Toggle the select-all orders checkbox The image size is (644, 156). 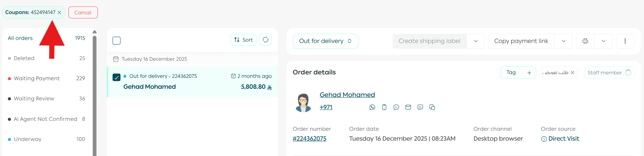pos(117,41)
